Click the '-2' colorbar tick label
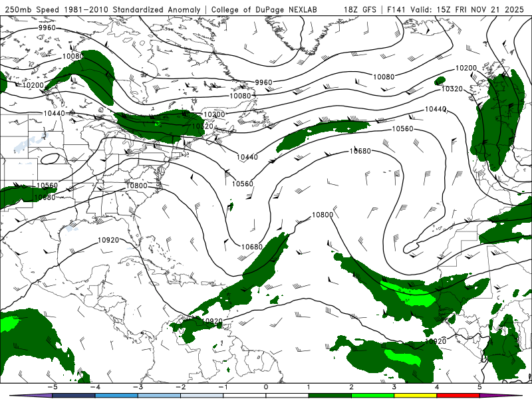The image size is (532, 399). coord(180,387)
